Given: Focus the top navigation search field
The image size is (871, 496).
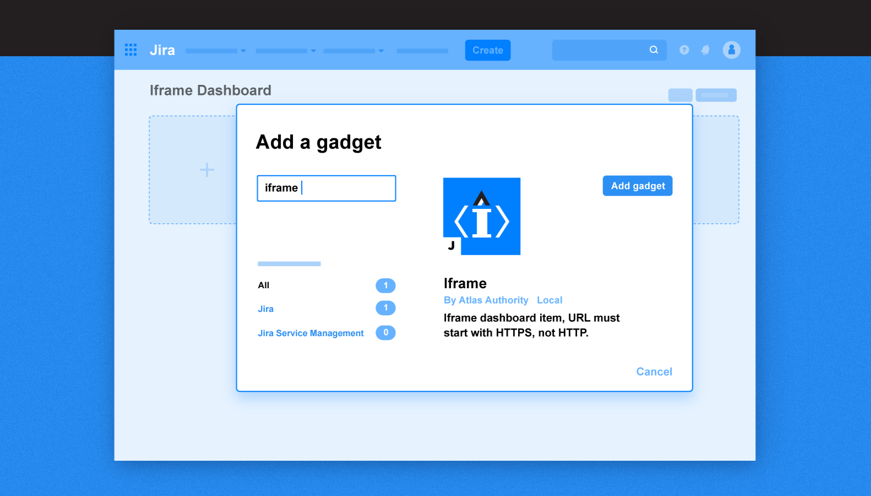Looking at the screenshot, I should point(609,50).
